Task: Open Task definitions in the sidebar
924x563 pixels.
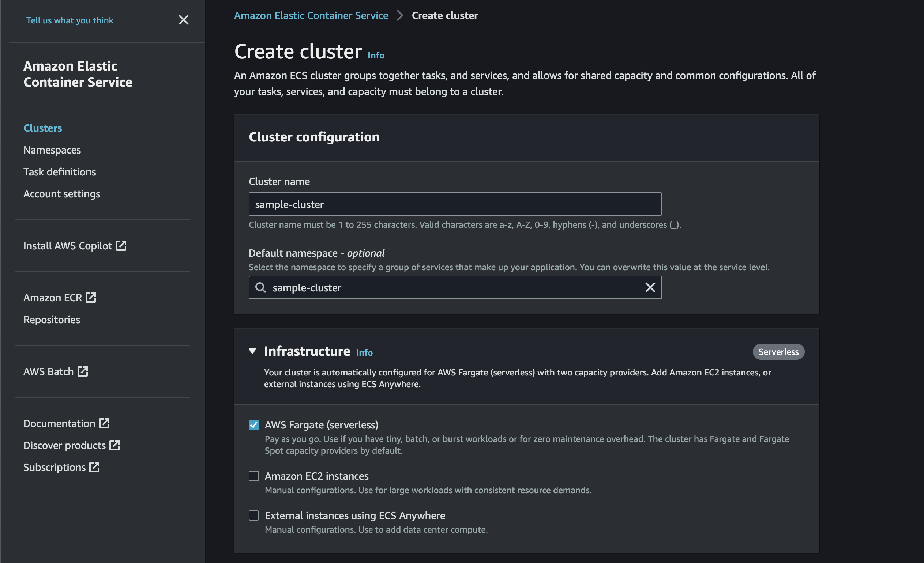Action: point(60,172)
